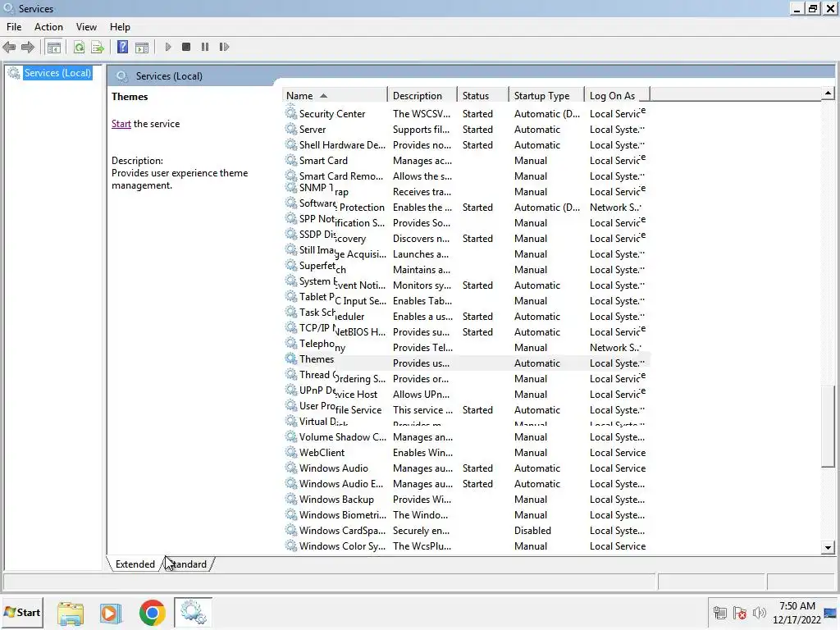Viewport: 840px width, 630px height.
Task: Select the Windows Audio Endpoint Builder service
Action: tap(466, 484)
